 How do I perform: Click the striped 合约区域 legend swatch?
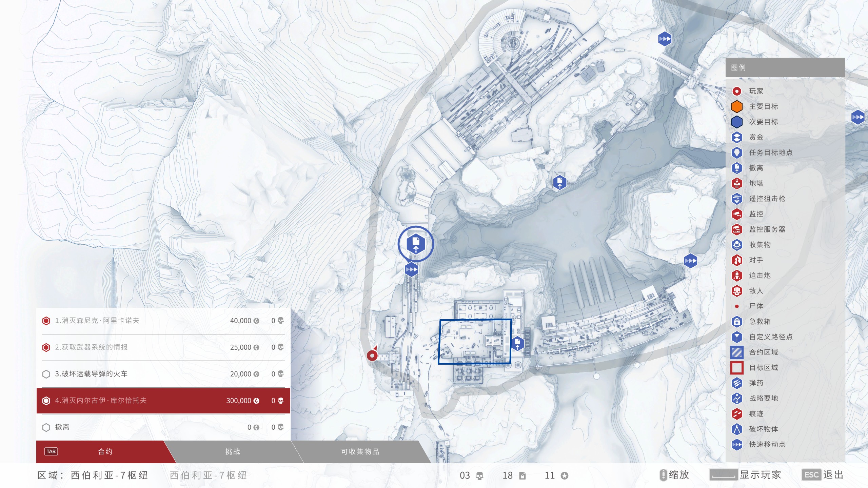click(736, 352)
